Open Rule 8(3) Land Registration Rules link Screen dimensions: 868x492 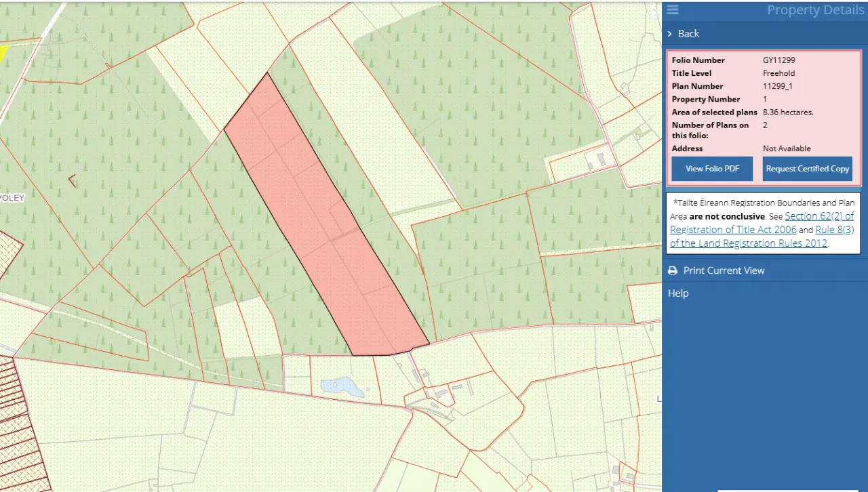click(x=762, y=237)
